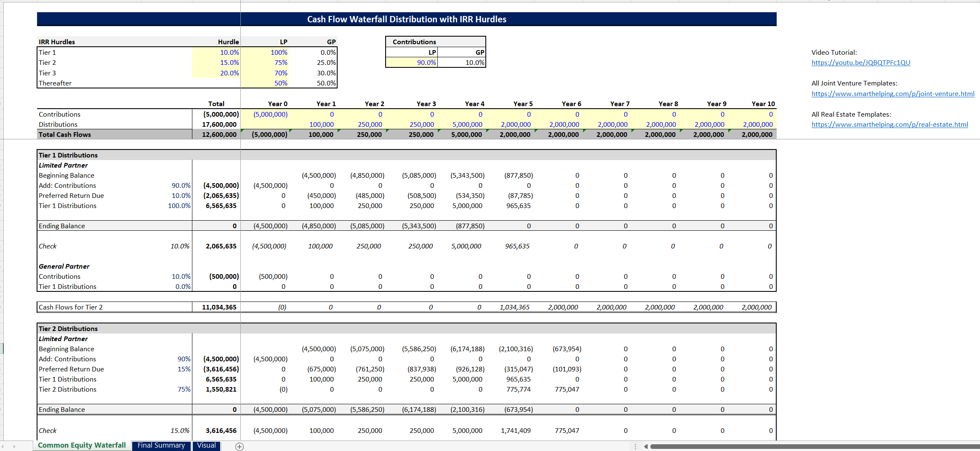Open the joint-venture templates link
Screen dimensions: 980x451
pyautogui.click(x=893, y=93)
